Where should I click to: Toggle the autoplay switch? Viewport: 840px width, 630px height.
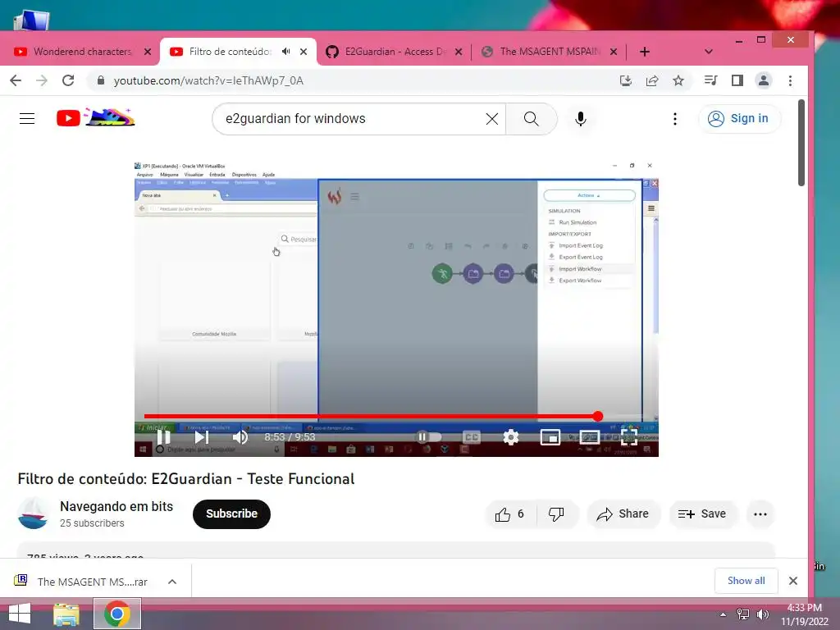[x=428, y=437]
